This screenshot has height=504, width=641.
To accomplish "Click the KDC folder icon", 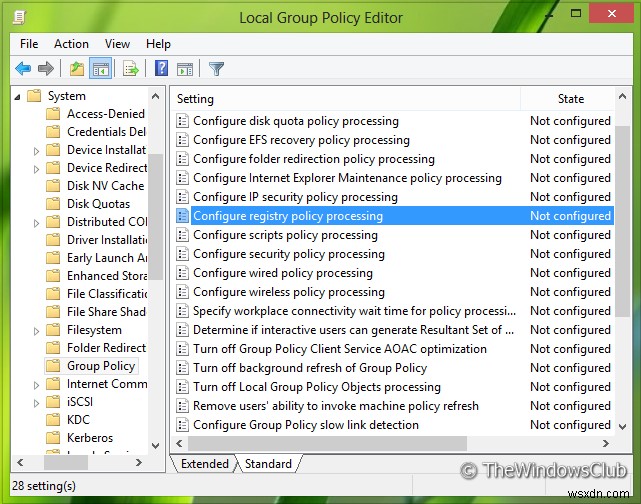I will click(x=53, y=419).
